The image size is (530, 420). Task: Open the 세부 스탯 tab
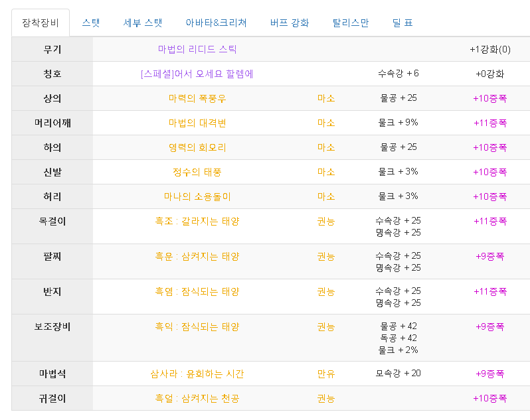pyautogui.click(x=143, y=23)
